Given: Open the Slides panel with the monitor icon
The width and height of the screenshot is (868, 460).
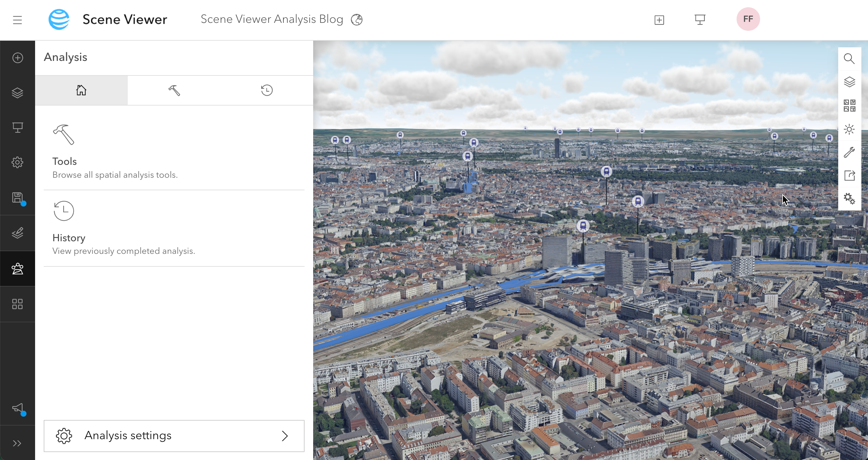Looking at the screenshot, I should 17,127.
